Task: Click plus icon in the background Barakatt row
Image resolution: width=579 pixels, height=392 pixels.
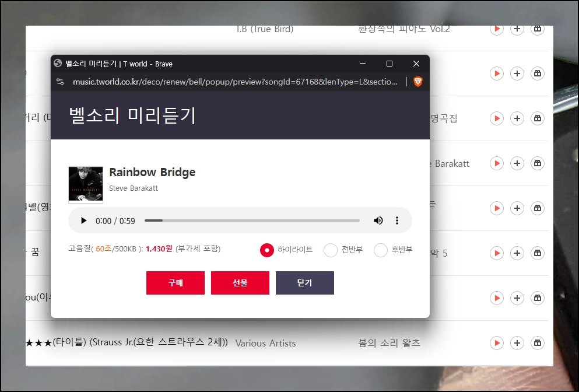Action: [517, 163]
